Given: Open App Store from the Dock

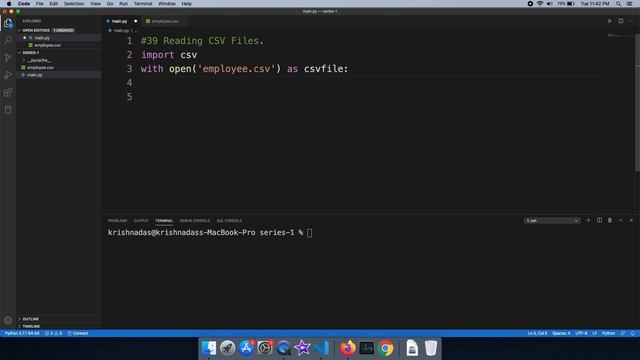Looking at the screenshot, I should (x=246, y=348).
